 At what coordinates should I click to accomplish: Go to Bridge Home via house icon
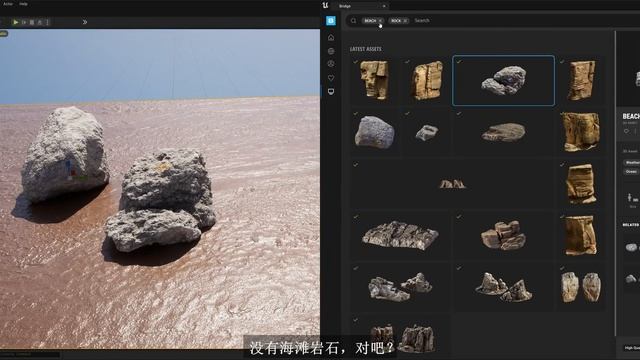pyautogui.click(x=331, y=38)
